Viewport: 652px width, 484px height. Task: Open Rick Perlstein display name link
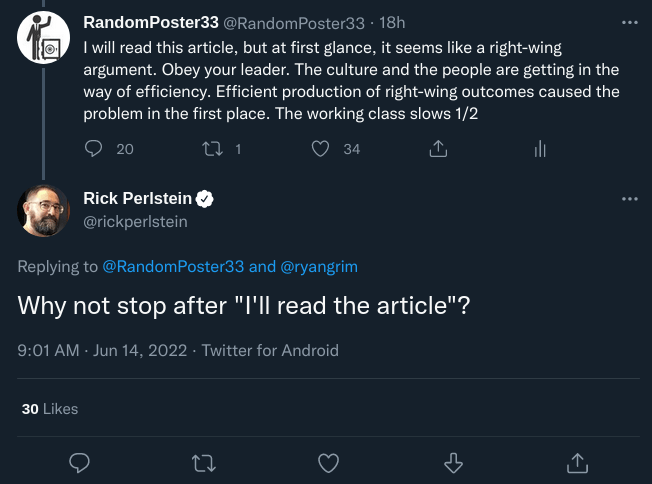tap(137, 199)
